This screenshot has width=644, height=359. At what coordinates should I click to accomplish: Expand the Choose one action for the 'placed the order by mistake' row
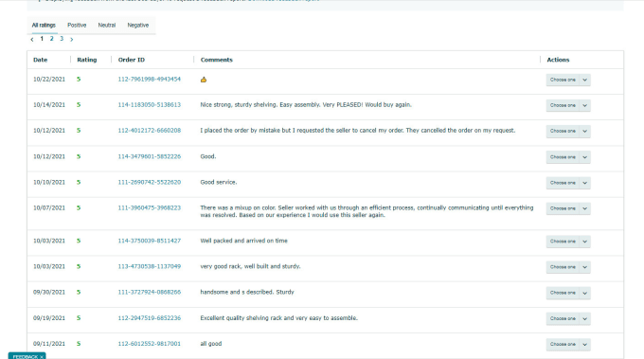tap(568, 131)
